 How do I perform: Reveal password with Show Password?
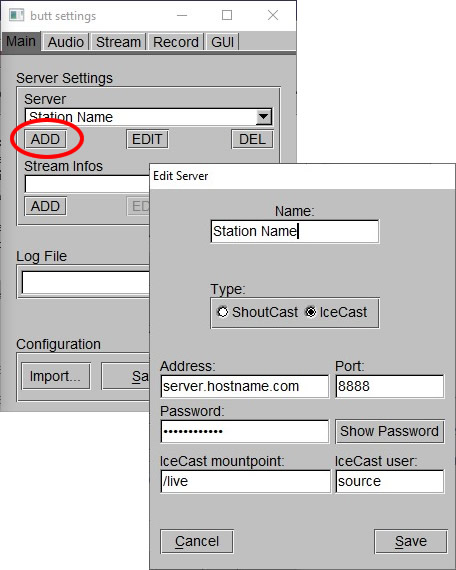point(390,431)
